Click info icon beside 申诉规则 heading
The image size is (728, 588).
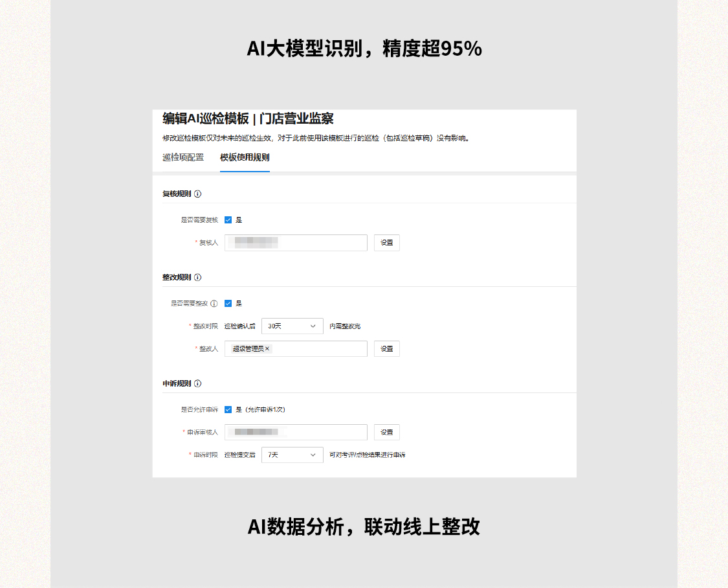198,383
